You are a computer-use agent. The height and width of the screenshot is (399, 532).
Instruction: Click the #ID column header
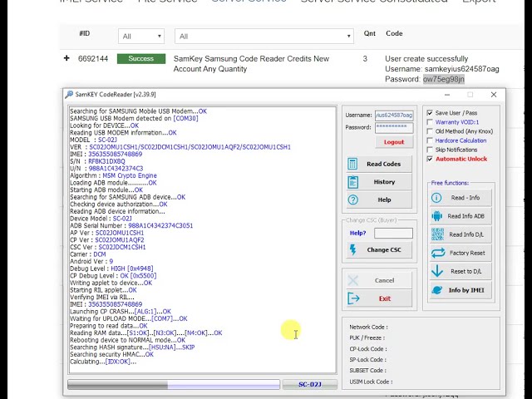[x=85, y=33]
